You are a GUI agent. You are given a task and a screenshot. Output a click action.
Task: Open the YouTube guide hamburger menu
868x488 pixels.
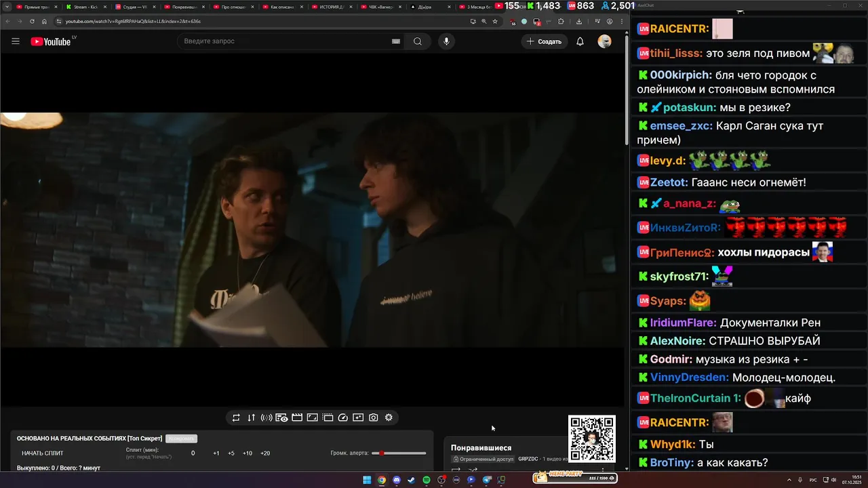pyautogui.click(x=16, y=41)
